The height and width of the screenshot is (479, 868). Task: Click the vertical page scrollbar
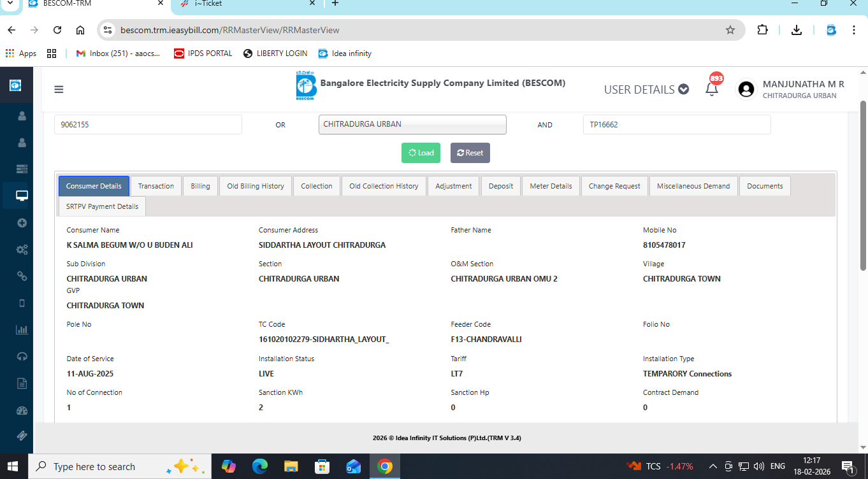tap(864, 185)
